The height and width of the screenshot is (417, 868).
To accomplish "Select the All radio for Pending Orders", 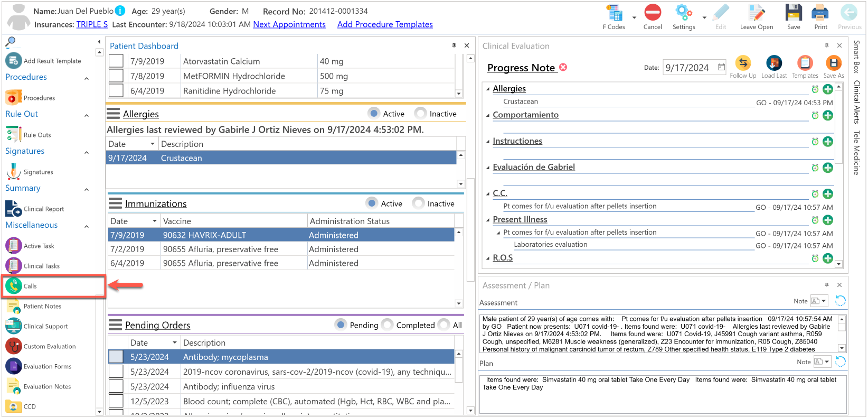I will point(444,325).
